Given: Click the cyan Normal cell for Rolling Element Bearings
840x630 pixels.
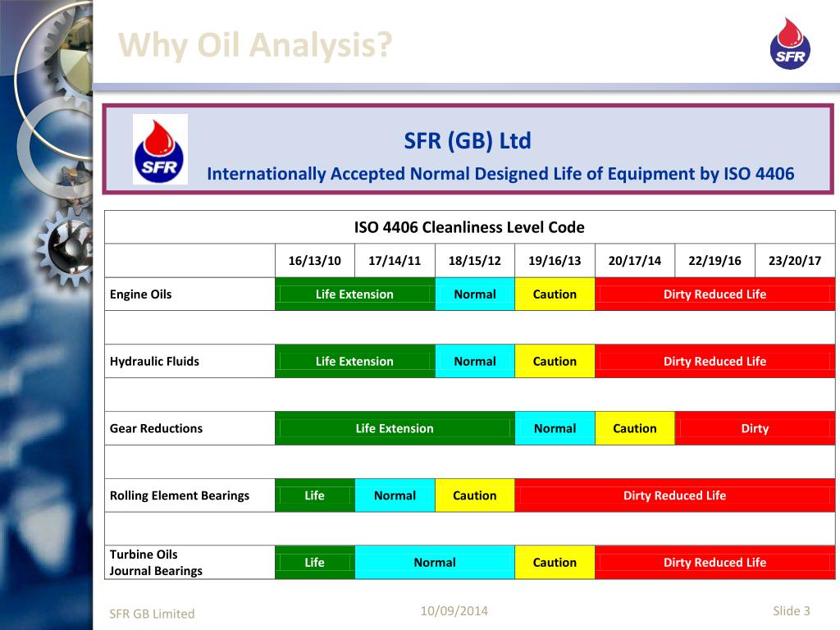Looking at the screenshot, I should [x=395, y=495].
